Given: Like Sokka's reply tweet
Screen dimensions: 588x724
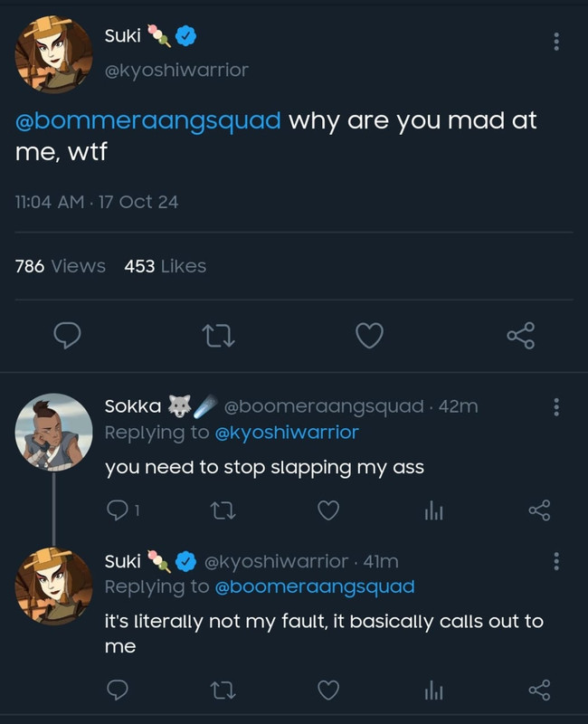Looking at the screenshot, I should 328,511.
